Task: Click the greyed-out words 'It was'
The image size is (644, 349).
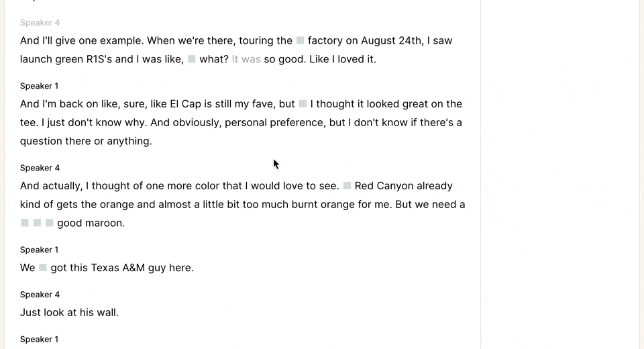Action: [246, 59]
